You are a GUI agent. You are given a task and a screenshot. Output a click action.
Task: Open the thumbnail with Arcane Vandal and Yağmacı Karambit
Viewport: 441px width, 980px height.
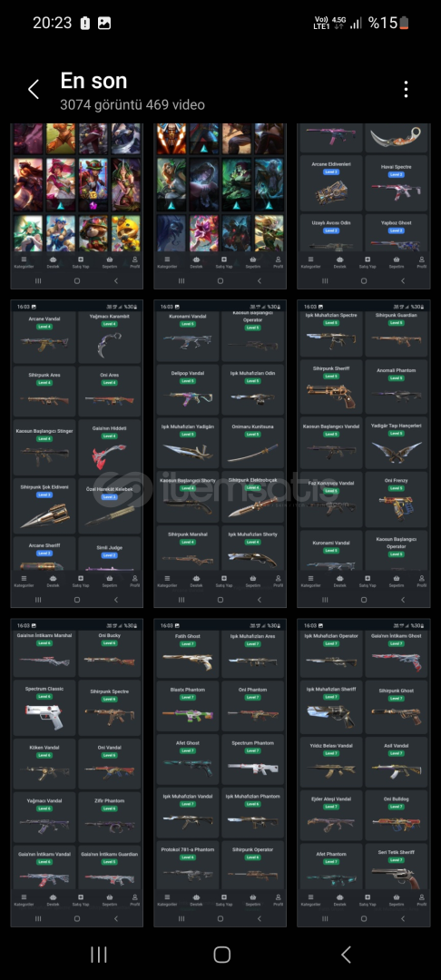pos(77,454)
